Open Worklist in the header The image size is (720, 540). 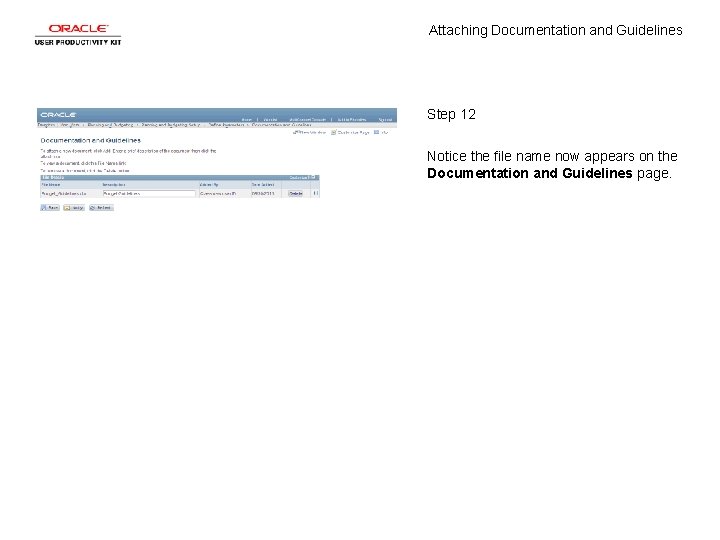[x=270, y=119]
